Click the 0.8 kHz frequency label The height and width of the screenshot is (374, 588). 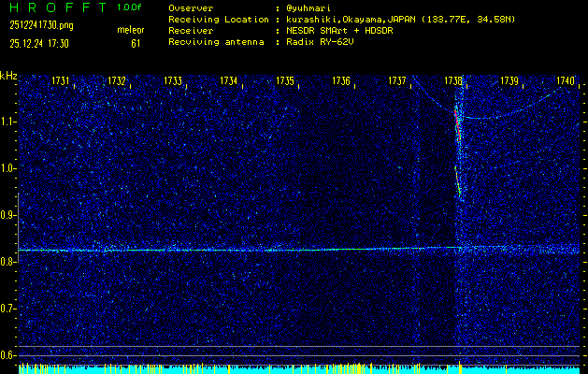pos(7,262)
